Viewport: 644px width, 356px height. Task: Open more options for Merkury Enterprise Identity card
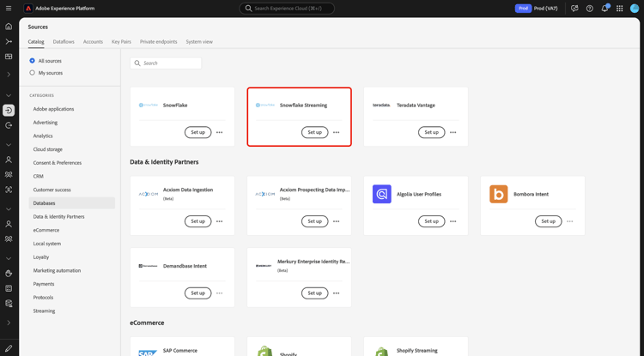tap(337, 293)
